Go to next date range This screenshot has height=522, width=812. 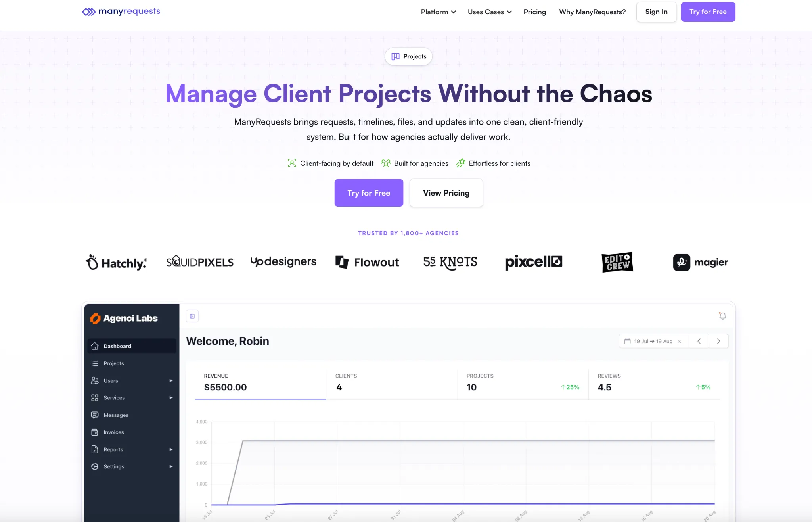pos(718,341)
